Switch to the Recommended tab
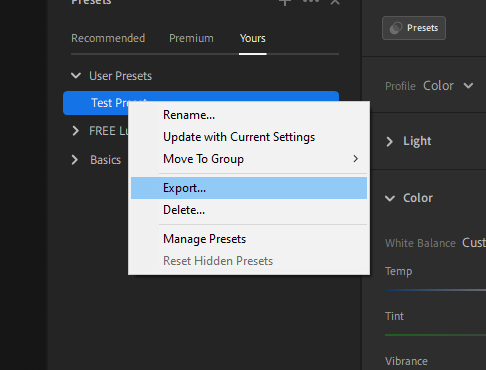Image resolution: width=486 pixels, height=370 pixels. (x=108, y=38)
